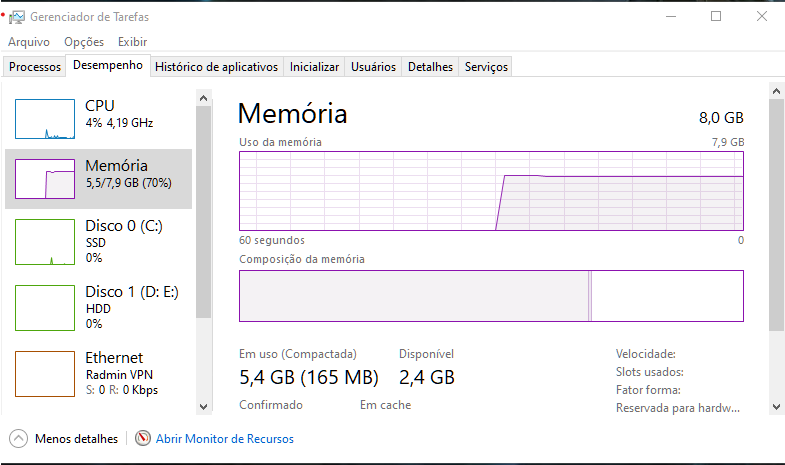
Task: Click main panel scroll up arrow
Action: tap(776, 91)
